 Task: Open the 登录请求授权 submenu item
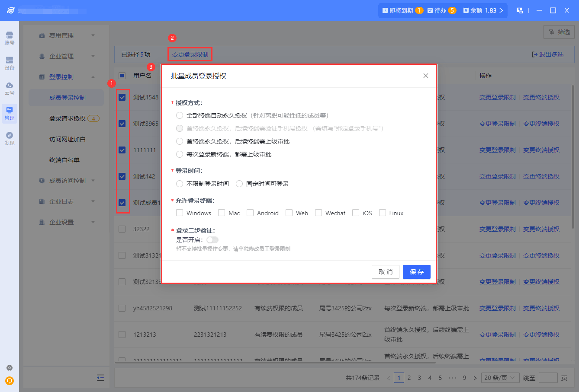coord(66,118)
